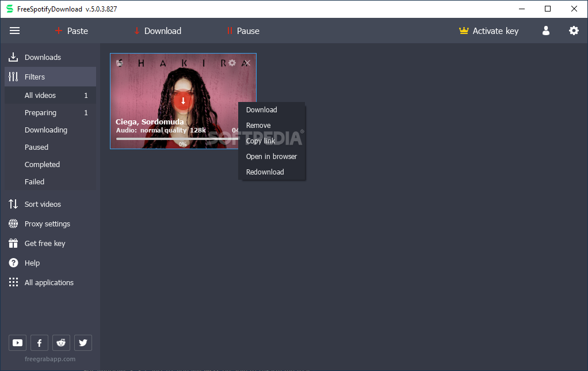The height and width of the screenshot is (371, 588).
Task: Visit freegrabapp.com link
Action: (50, 359)
